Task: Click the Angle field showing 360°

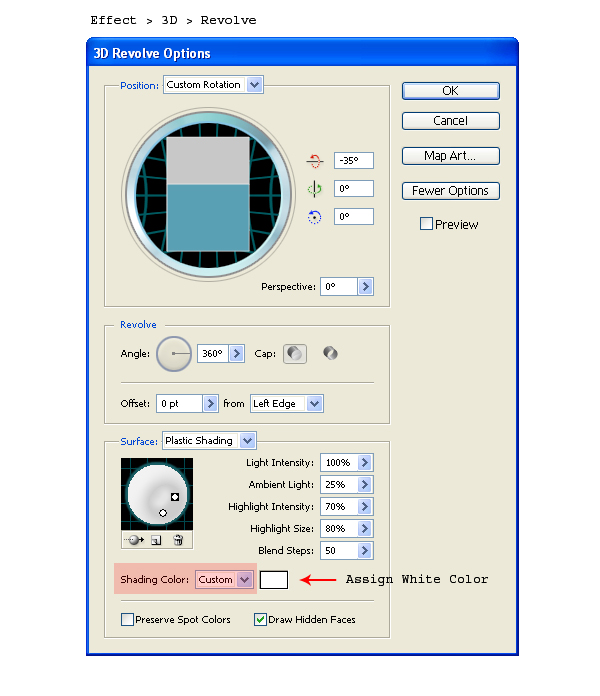Action: [x=213, y=354]
